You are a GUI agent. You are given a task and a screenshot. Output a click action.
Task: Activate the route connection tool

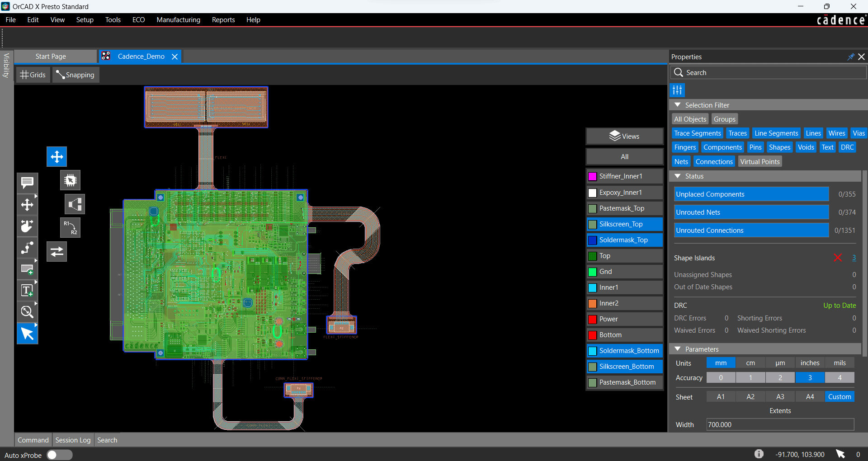[27, 248]
